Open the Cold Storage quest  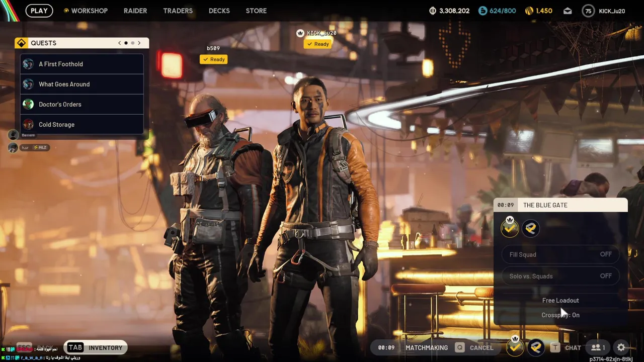pos(82,124)
